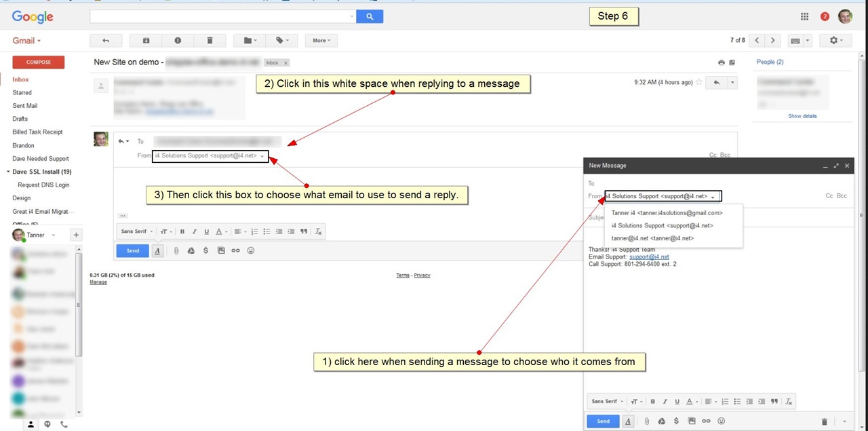This screenshot has height=431, width=868.
Task: Insert a photo in the reply
Action: click(x=221, y=250)
